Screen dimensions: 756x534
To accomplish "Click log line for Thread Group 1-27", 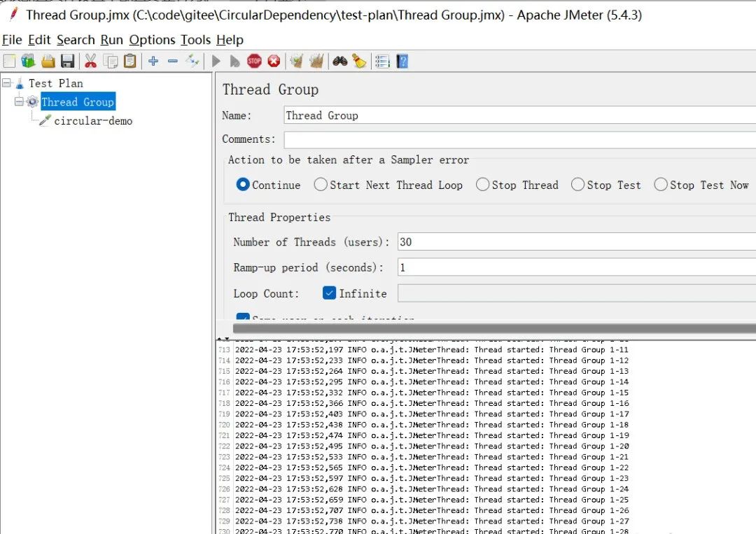I will pos(431,521).
